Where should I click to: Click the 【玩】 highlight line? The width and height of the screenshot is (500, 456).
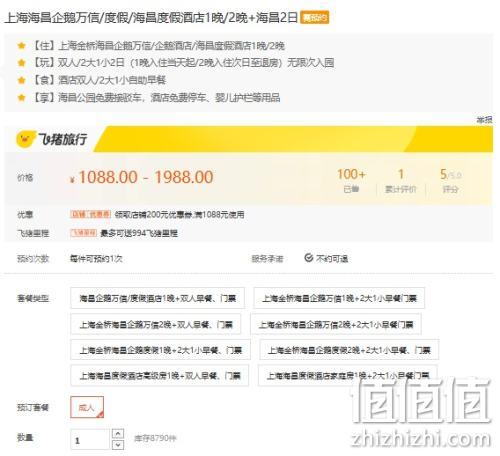click(x=183, y=63)
